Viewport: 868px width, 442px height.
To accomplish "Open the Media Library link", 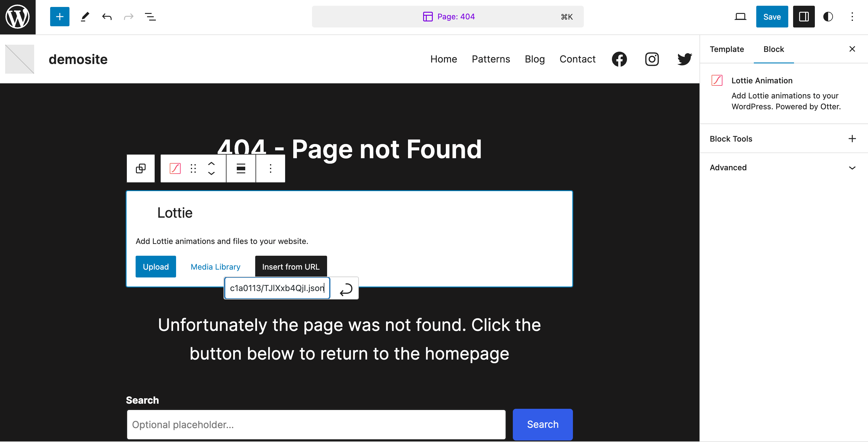I will (215, 267).
